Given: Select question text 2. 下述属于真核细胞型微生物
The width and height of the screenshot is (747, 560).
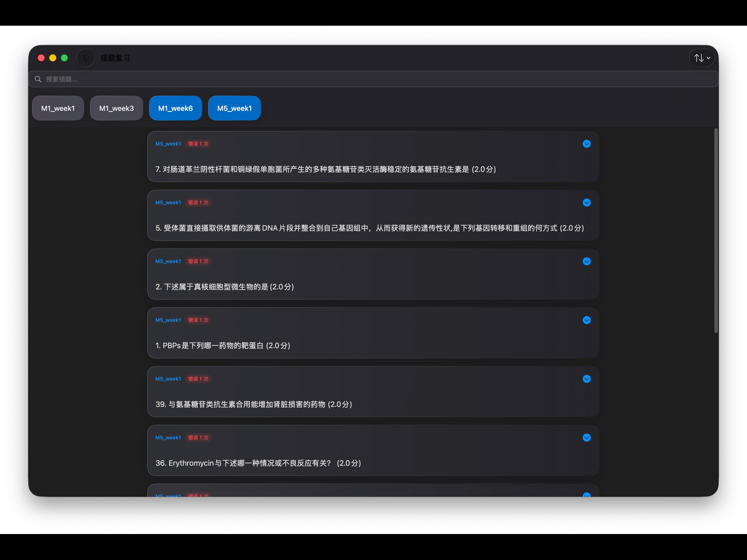Looking at the screenshot, I should pos(224,287).
